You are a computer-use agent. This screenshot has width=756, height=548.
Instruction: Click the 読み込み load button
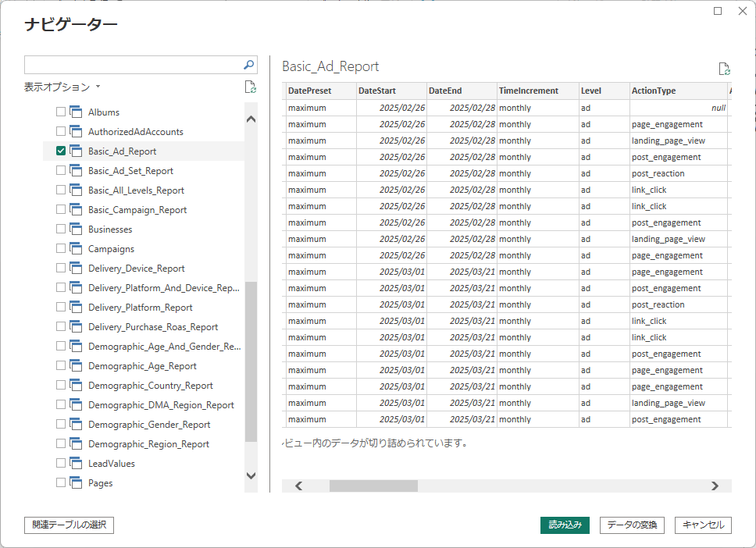coord(565,525)
